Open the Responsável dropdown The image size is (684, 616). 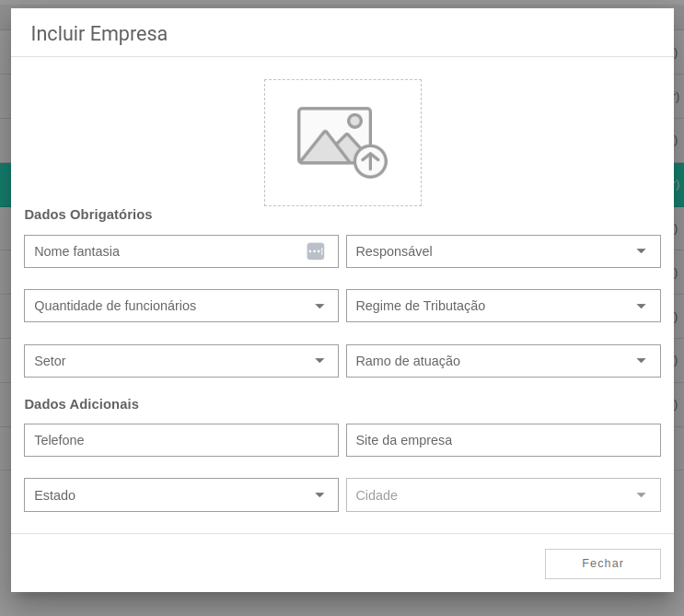point(504,251)
